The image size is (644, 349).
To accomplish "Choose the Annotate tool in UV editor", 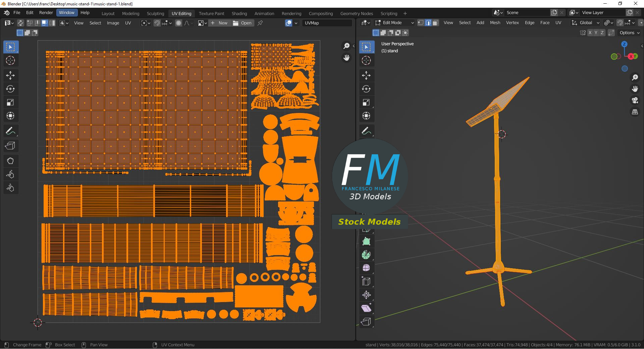I will (10, 131).
